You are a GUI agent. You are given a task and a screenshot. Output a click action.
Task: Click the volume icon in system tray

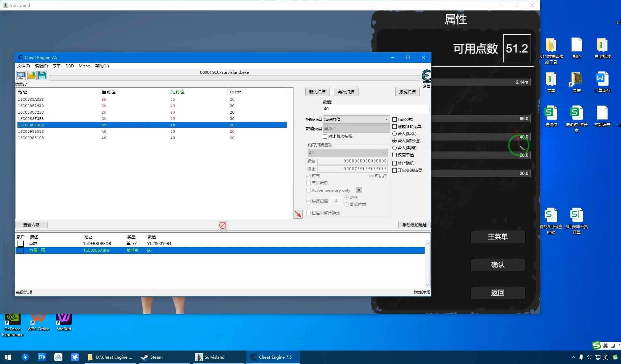tap(589, 357)
